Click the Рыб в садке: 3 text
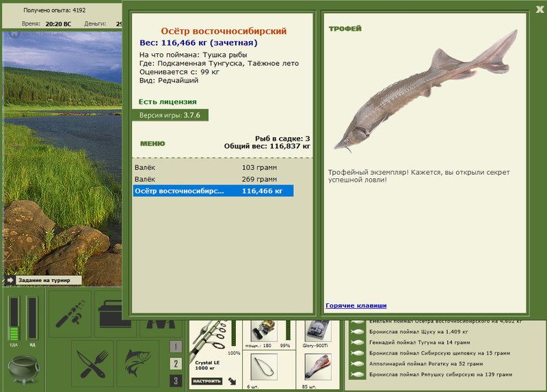Viewport: 547px width, 392px height. click(x=282, y=139)
